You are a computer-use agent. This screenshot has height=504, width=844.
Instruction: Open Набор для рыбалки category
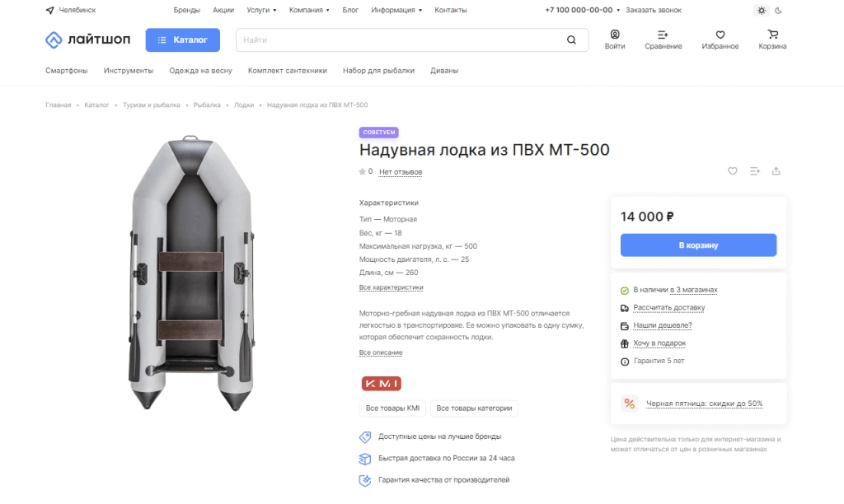(378, 71)
